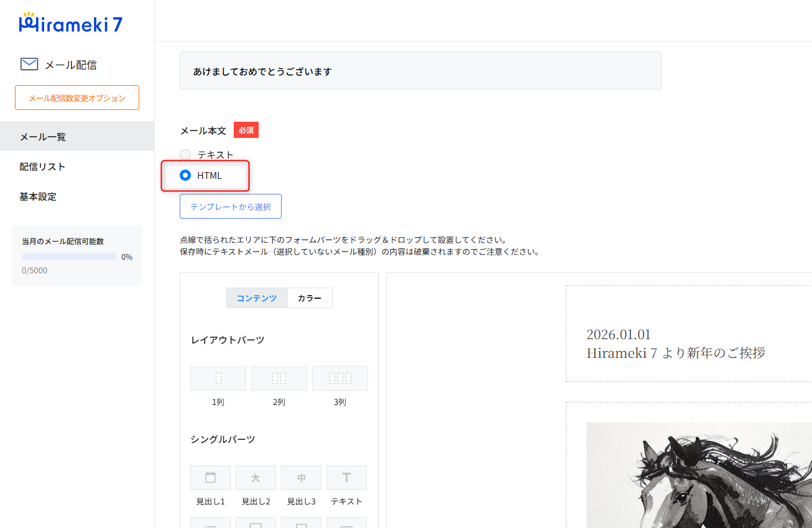Click the envelope icon beside メール配信
This screenshot has height=528, width=812.
pyautogui.click(x=29, y=65)
